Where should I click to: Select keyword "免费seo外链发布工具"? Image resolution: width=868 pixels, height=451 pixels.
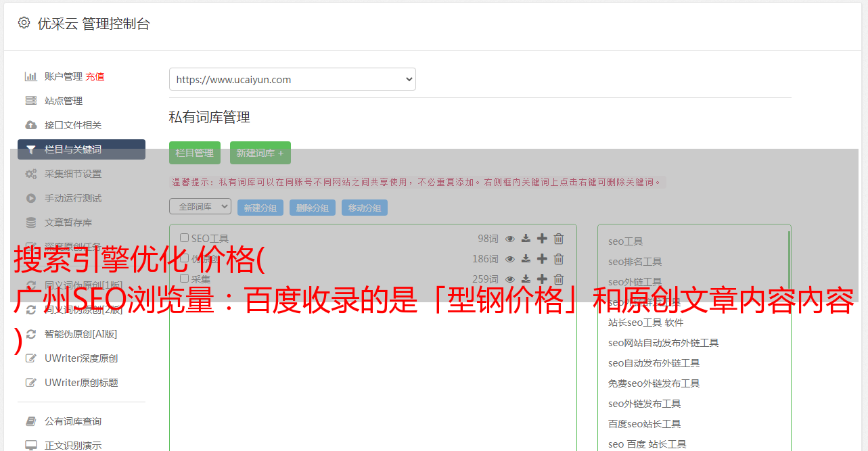pos(654,383)
